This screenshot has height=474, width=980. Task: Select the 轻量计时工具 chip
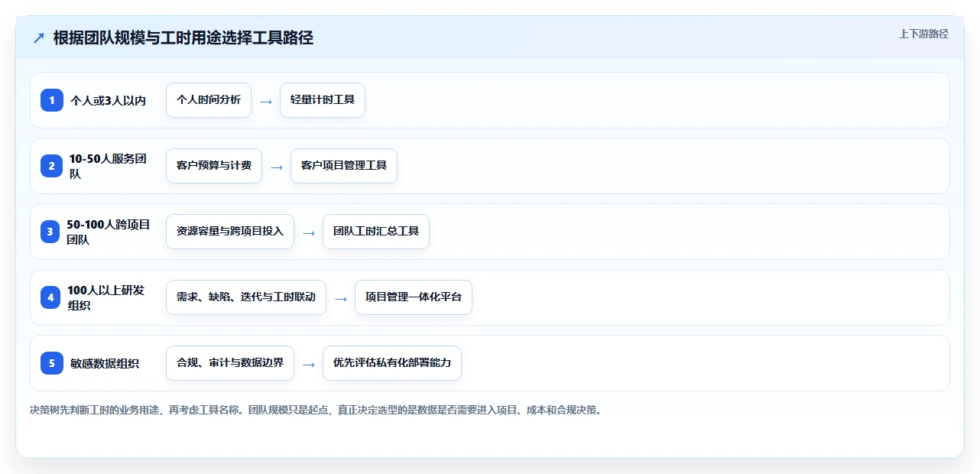click(323, 100)
